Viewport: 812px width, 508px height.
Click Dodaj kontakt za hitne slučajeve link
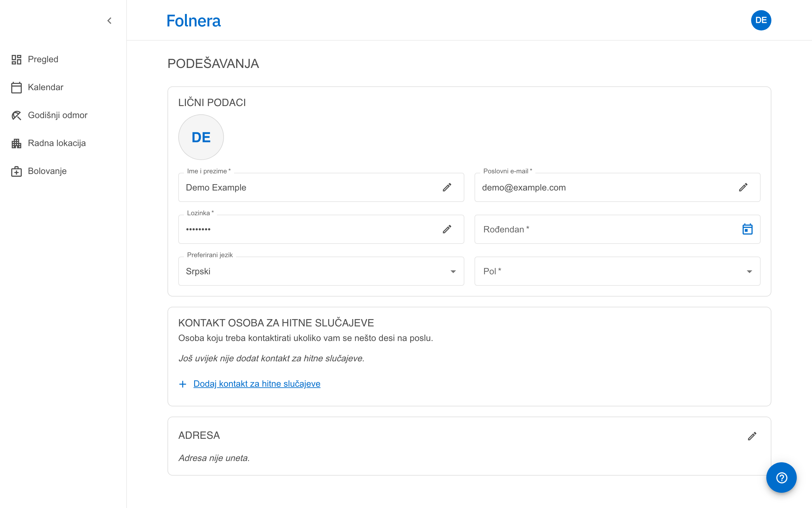[x=257, y=384]
